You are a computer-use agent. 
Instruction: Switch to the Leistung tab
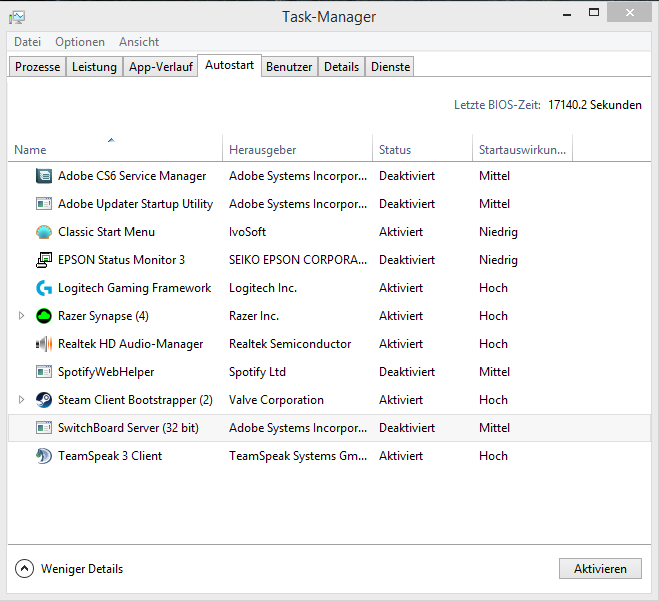pyautogui.click(x=94, y=67)
